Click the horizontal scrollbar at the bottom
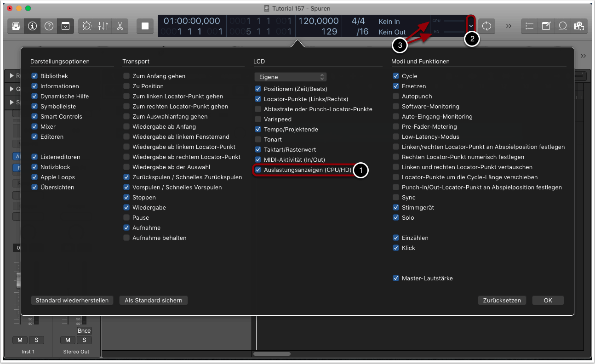Screen dimensions: 595x364 coord(272,354)
